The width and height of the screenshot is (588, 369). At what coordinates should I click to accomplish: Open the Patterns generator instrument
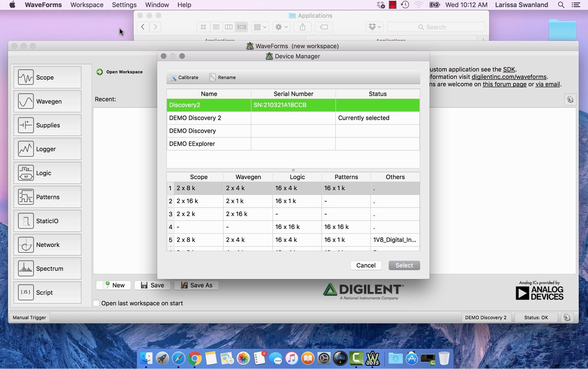point(48,197)
